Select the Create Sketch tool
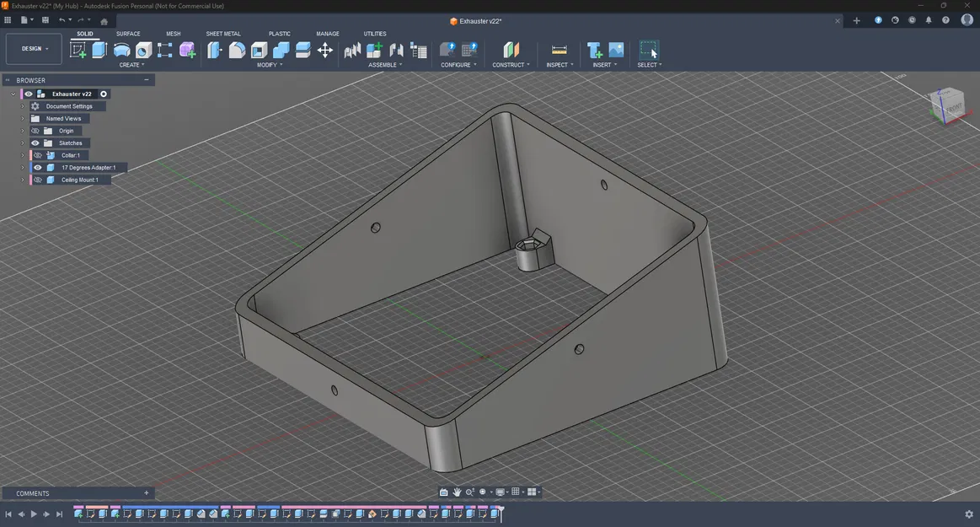 [x=78, y=51]
